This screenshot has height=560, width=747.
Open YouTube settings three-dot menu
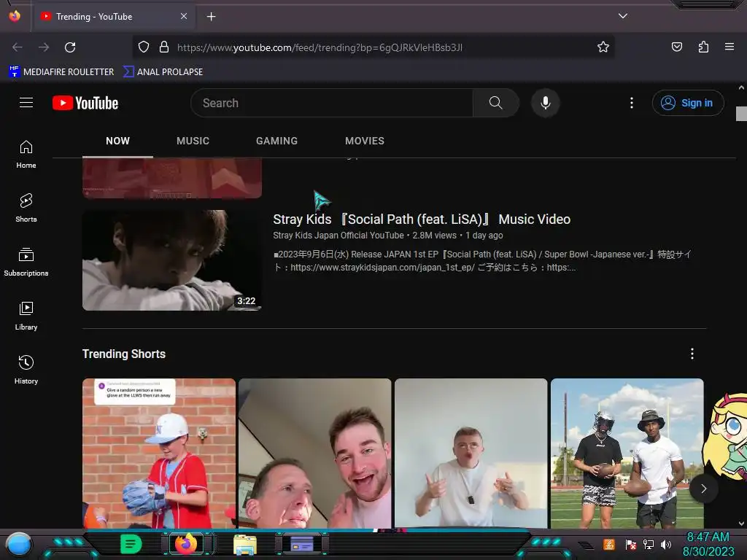[632, 103]
